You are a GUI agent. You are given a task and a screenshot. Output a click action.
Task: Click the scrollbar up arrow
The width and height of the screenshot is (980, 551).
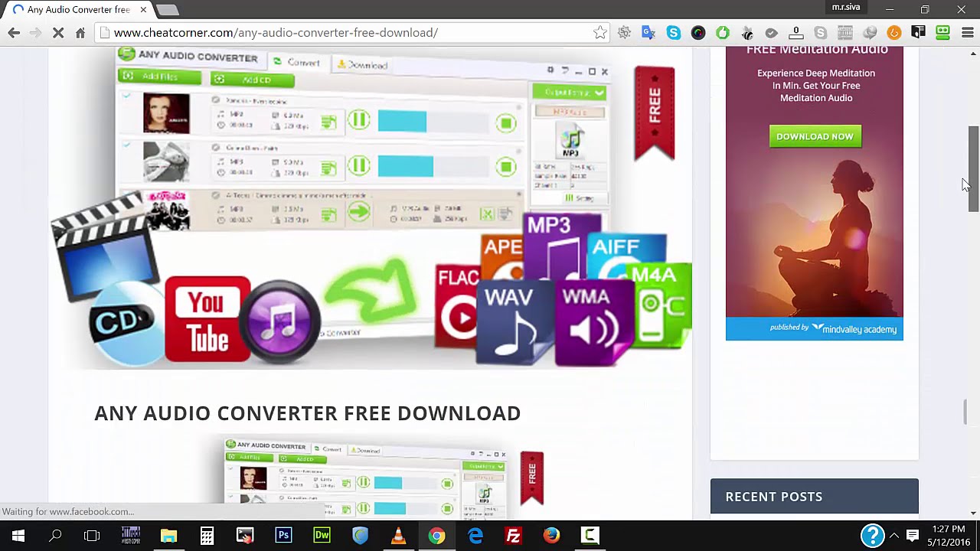click(x=973, y=53)
